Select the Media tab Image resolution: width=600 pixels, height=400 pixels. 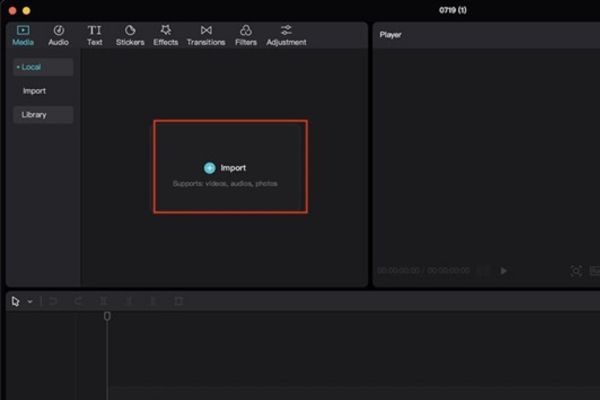[22, 35]
